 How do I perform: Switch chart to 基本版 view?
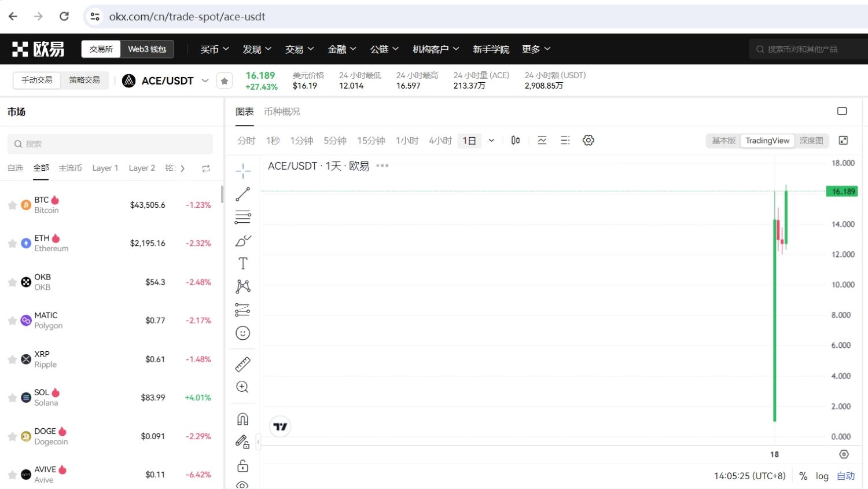coord(723,141)
